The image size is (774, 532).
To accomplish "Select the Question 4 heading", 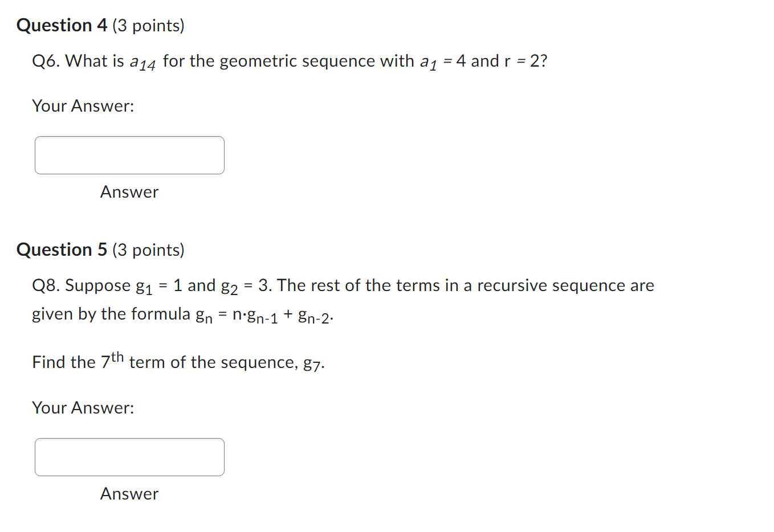I will pos(62,25).
